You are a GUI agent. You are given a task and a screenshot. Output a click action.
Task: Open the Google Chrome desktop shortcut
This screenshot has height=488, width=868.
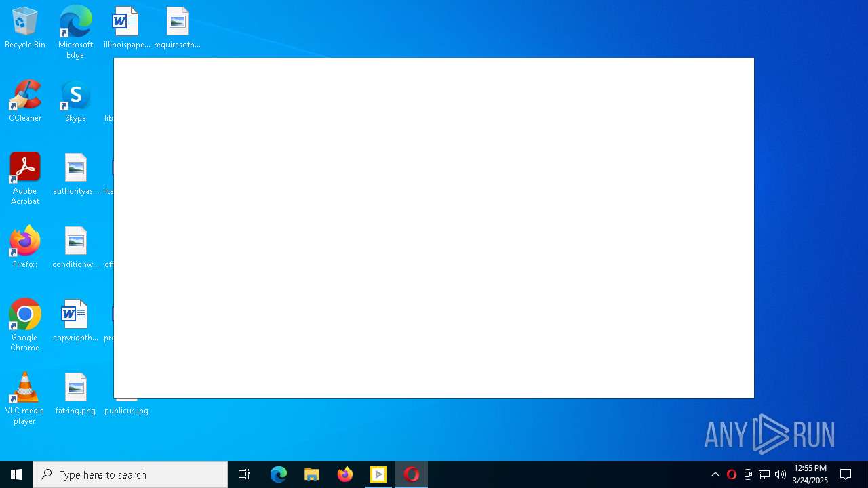[x=25, y=325]
